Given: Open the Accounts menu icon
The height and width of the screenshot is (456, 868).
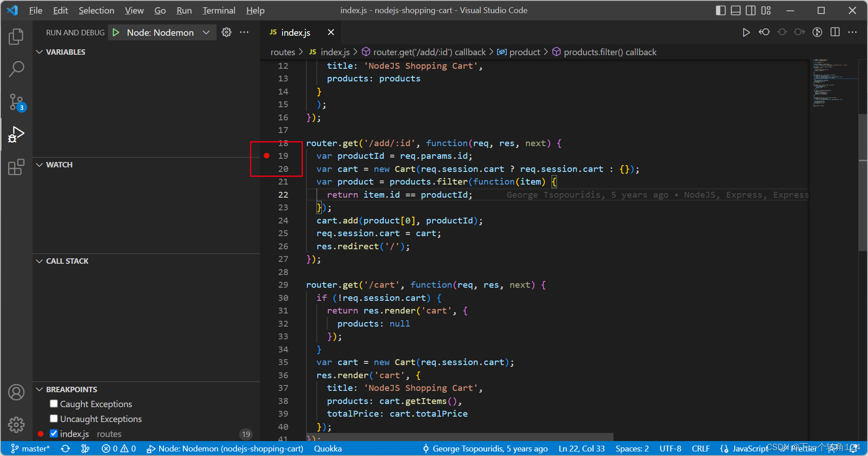Looking at the screenshot, I should tap(16, 392).
